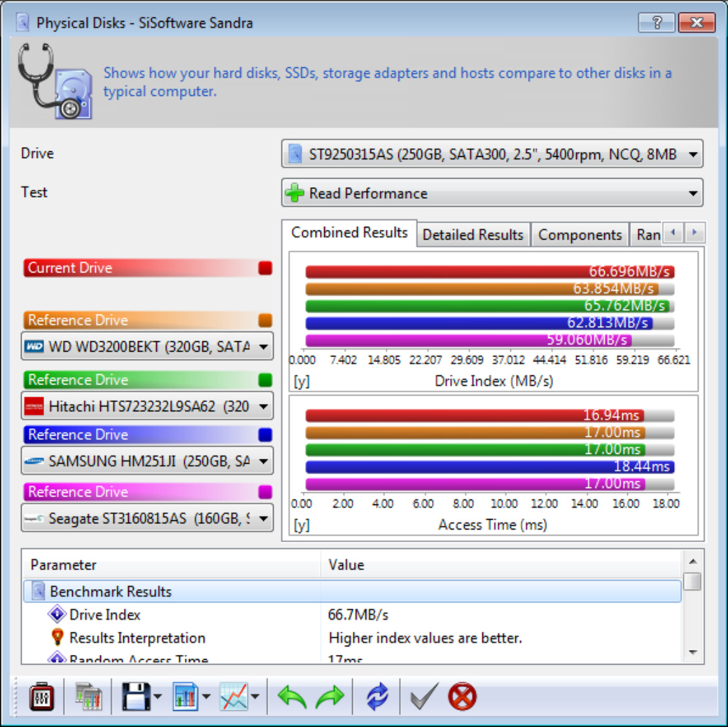Go back with the green left arrow
Viewport: 728px width, 727px height.
pos(292,697)
